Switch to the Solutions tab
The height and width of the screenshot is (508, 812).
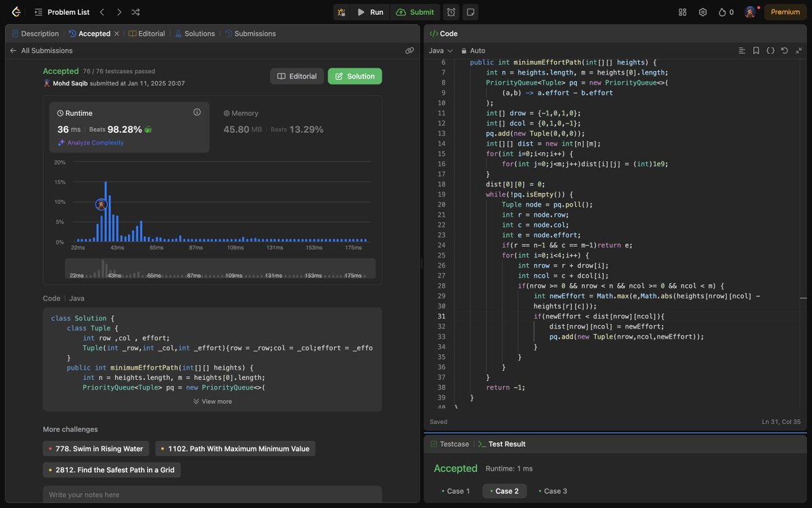195,34
